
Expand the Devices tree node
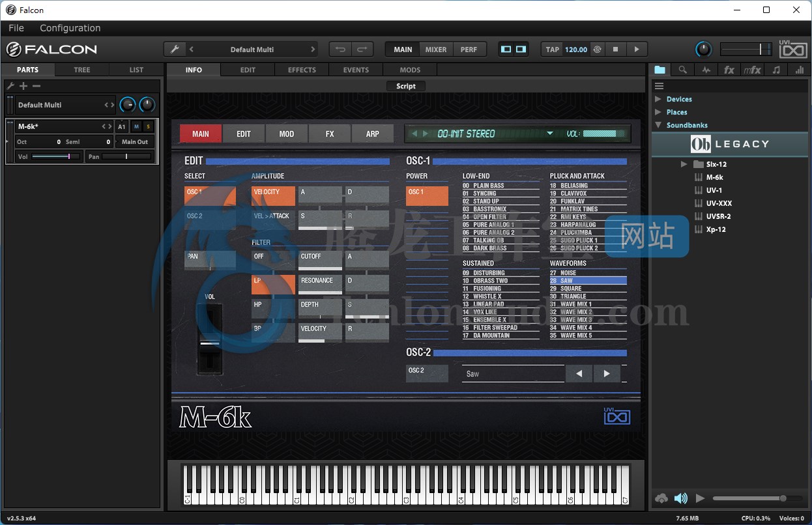pos(658,99)
